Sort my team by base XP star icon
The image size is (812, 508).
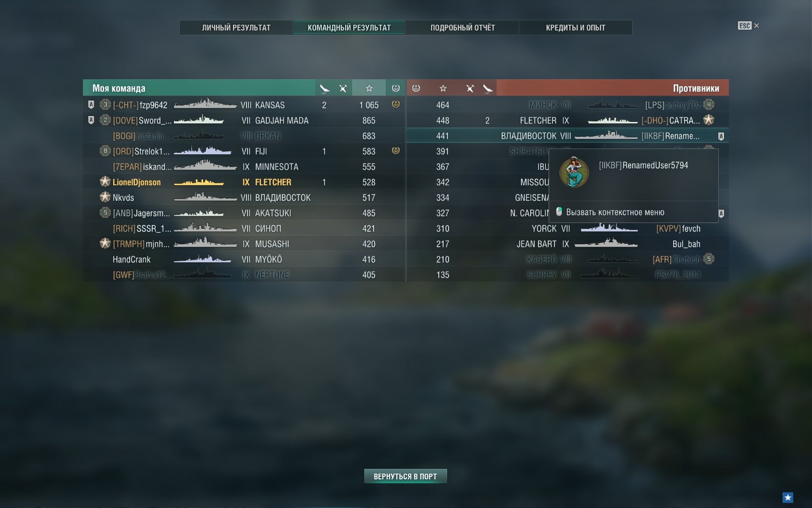pyautogui.click(x=369, y=88)
